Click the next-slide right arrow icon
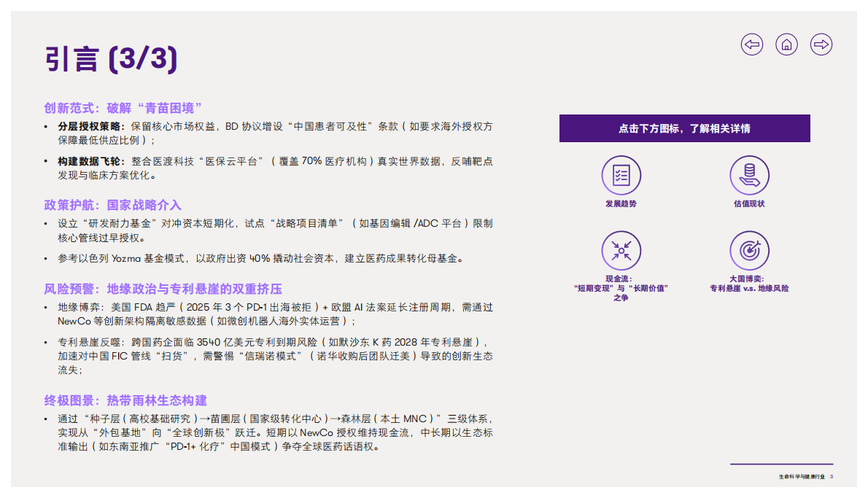 pos(821,44)
